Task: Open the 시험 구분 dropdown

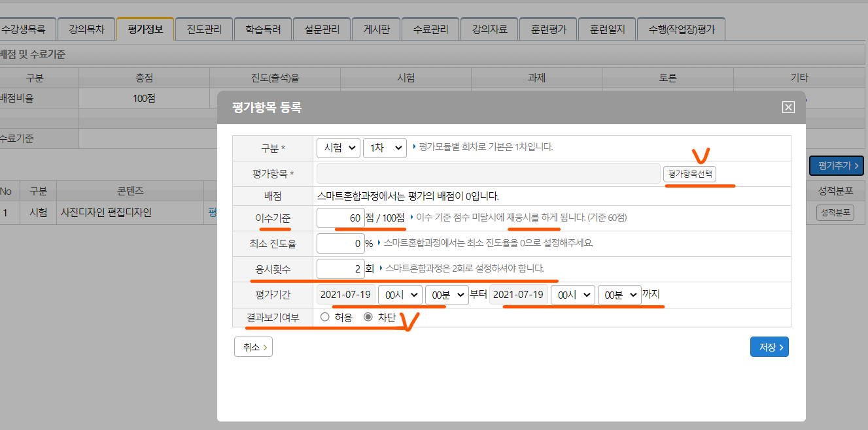Action: click(338, 148)
